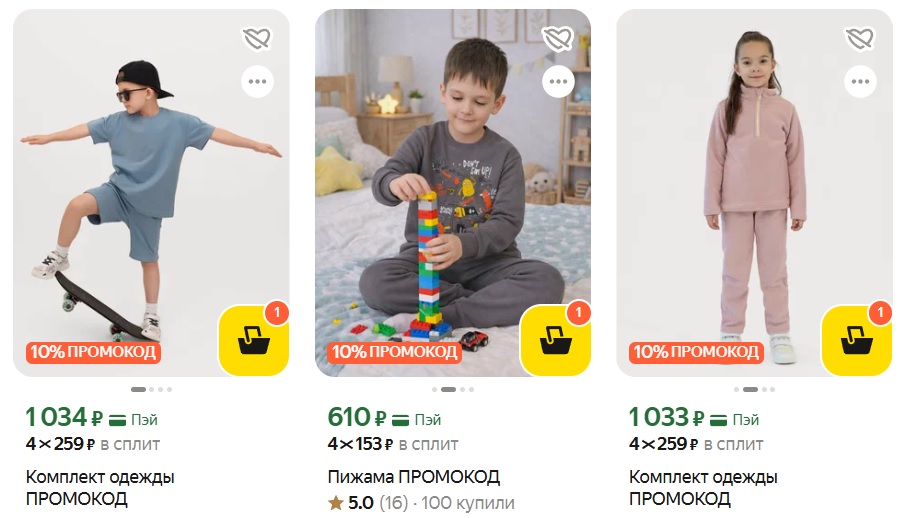The image size is (904, 518).
Task: Open Комплект одежды title under 1 033 ₽
Action: (x=703, y=487)
